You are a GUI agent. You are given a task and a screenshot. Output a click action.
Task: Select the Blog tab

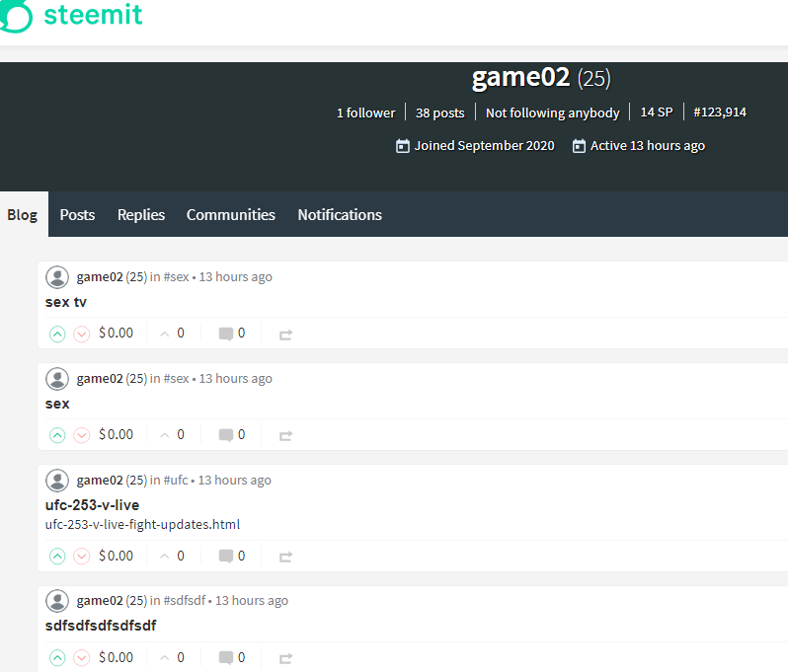tap(23, 214)
